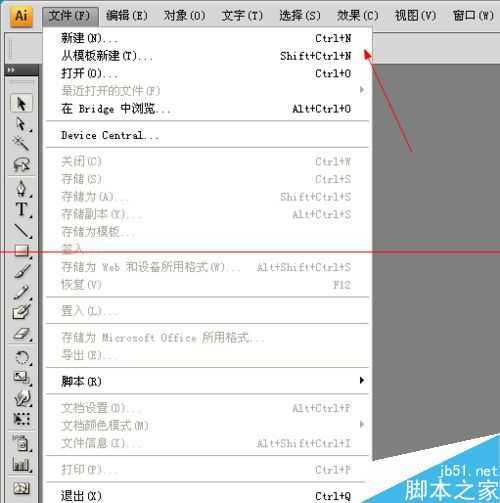Open the 文字(T) menu
Viewport: 500px width, 503px height.
point(242,16)
